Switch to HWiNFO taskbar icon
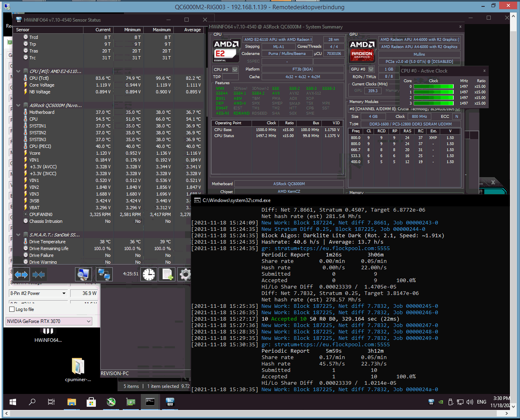Viewport: 520px width, 420px height. click(170, 402)
